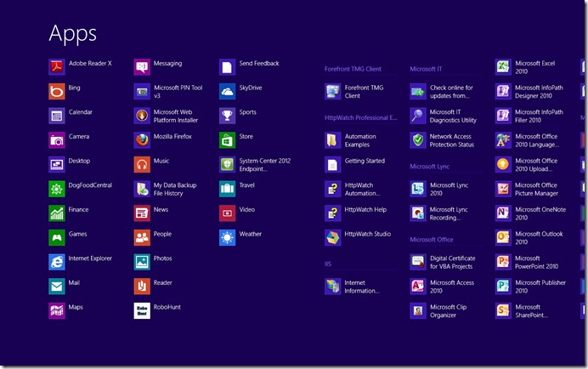Open Automation Examples folder icon
588x369 pixels.
[x=332, y=140]
